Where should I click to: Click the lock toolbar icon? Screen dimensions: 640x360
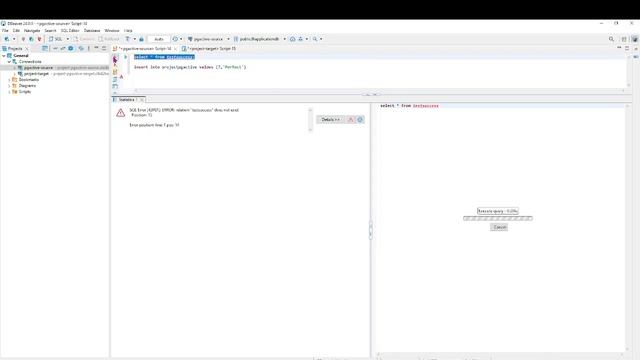pos(141,39)
